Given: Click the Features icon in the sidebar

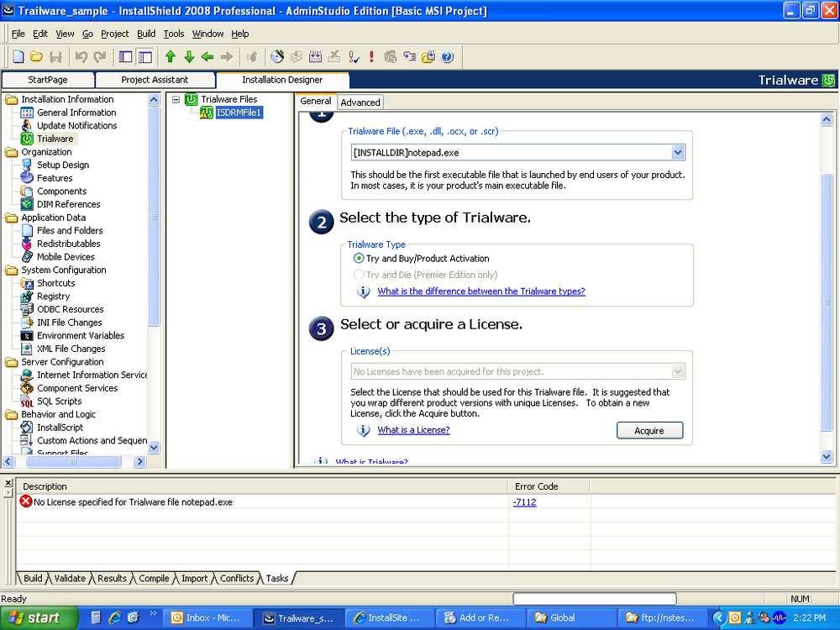Looking at the screenshot, I should pyautogui.click(x=27, y=178).
